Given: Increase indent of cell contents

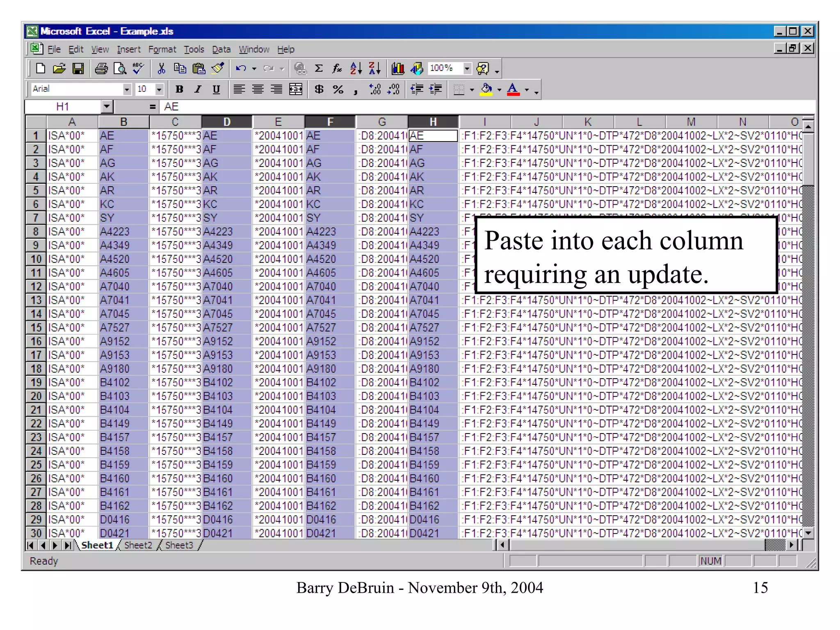Looking at the screenshot, I should click(436, 89).
